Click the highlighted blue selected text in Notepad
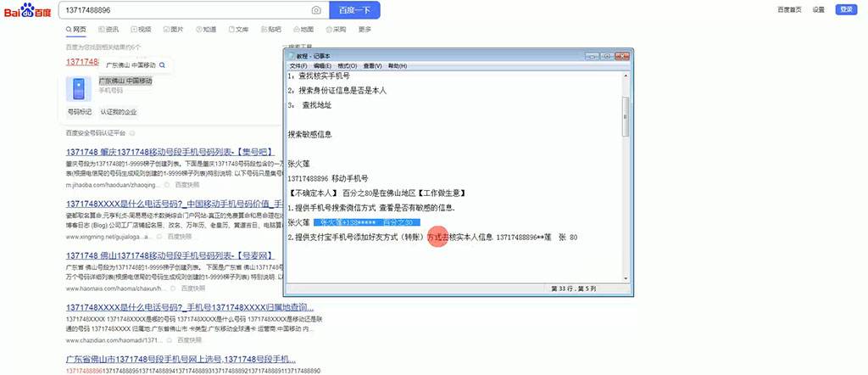Viewport: 868px width, 375px height. pyautogui.click(x=366, y=222)
